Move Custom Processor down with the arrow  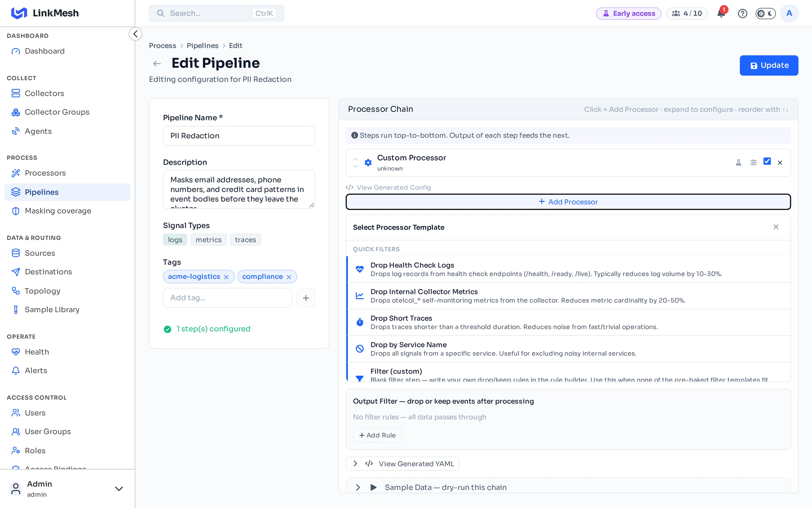point(355,166)
